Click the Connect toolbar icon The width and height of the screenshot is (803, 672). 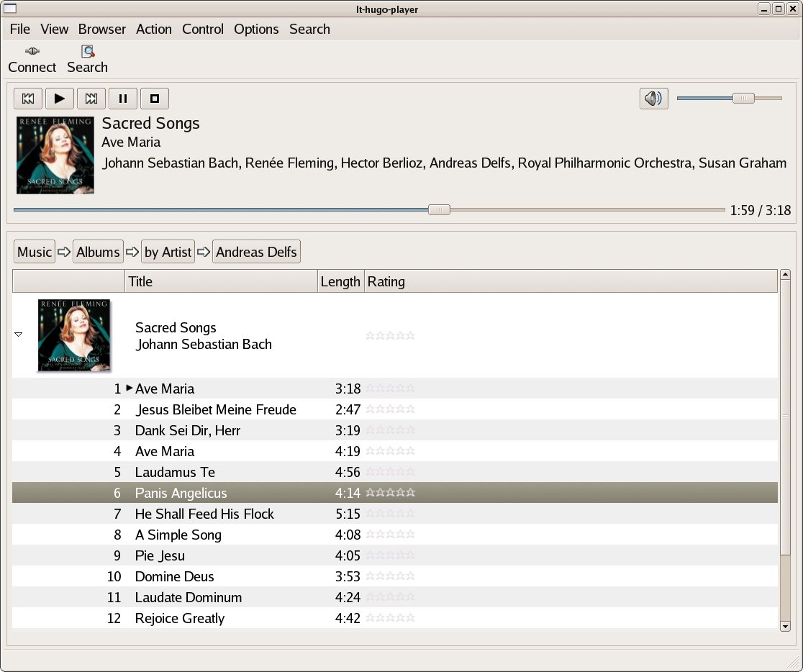point(32,60)
